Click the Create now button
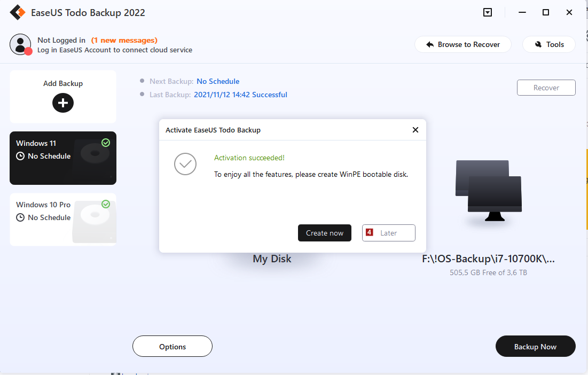The image size is (588, 375). point(324,233)
